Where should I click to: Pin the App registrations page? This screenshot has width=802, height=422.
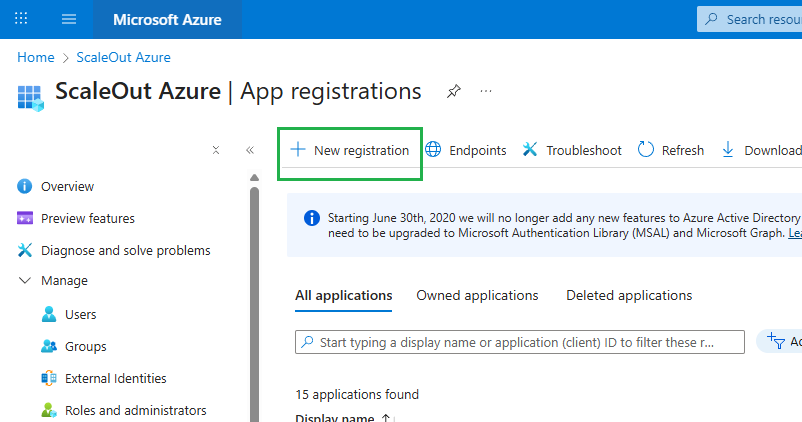(453, 92)
